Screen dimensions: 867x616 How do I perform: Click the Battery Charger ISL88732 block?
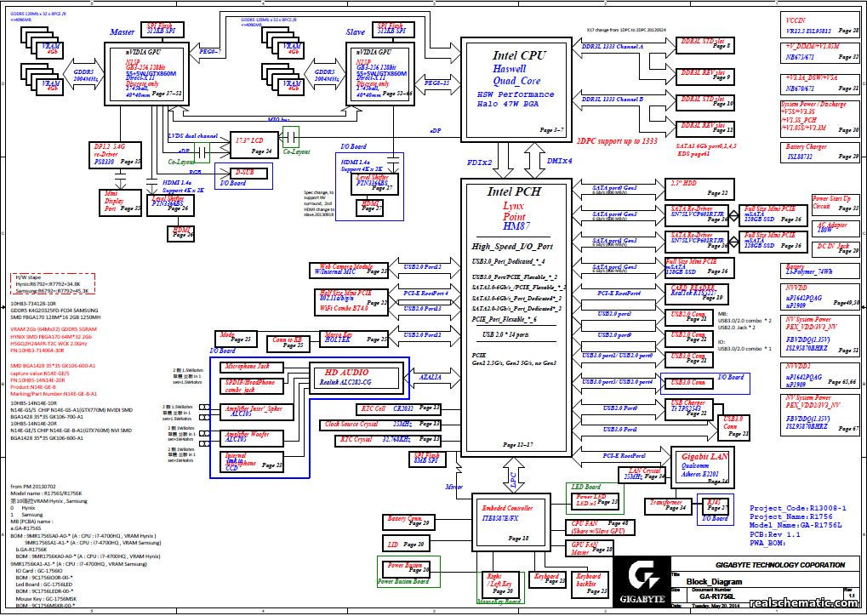point(820,151)
